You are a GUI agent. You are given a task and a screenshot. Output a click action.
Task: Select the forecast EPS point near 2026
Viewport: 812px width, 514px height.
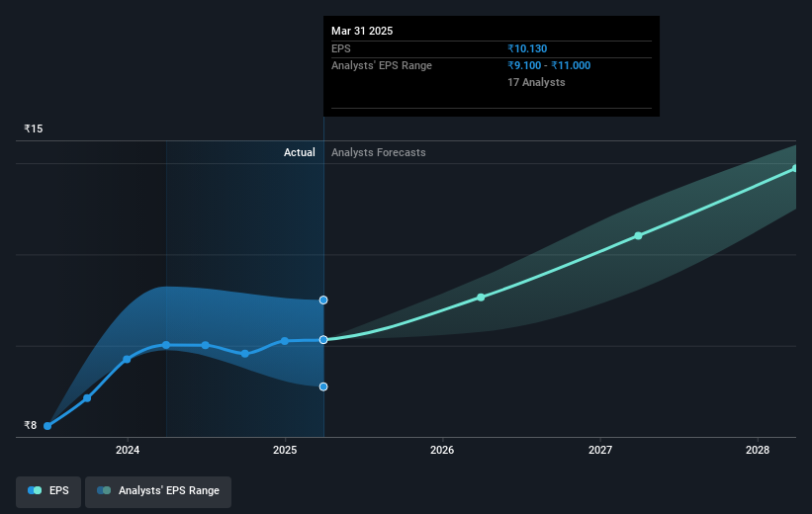coord(481,298)
